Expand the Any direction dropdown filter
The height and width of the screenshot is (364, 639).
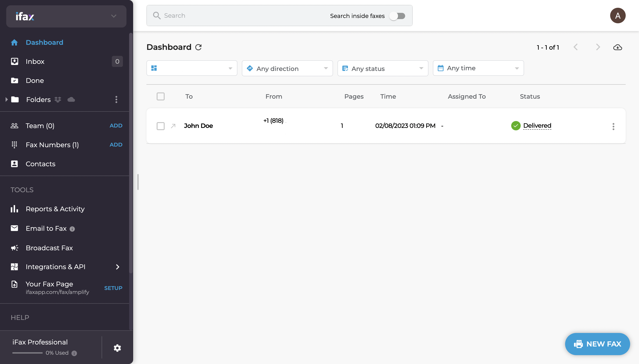[288, 68]
